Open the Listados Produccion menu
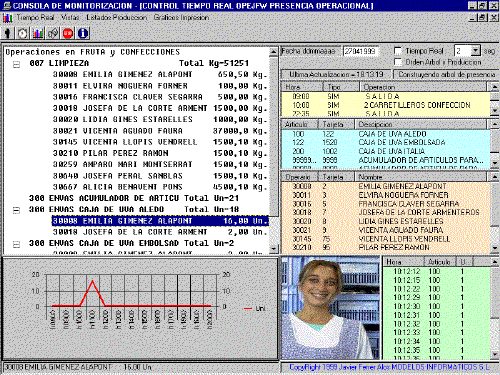Viewport: 500px width, 375px height. point(116,18)
